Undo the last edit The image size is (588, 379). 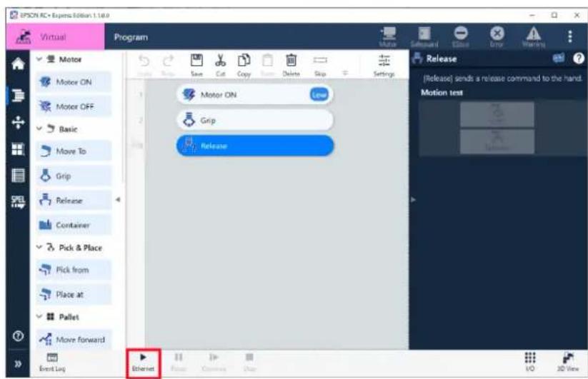[144, 65]
